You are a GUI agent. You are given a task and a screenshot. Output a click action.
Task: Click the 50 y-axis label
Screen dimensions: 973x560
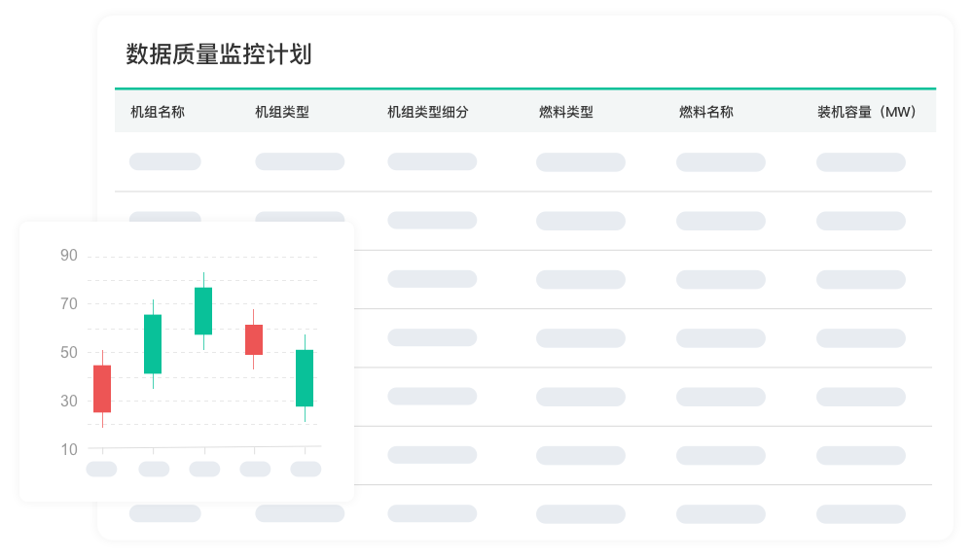pyautogui.click(x=69, y=352)
